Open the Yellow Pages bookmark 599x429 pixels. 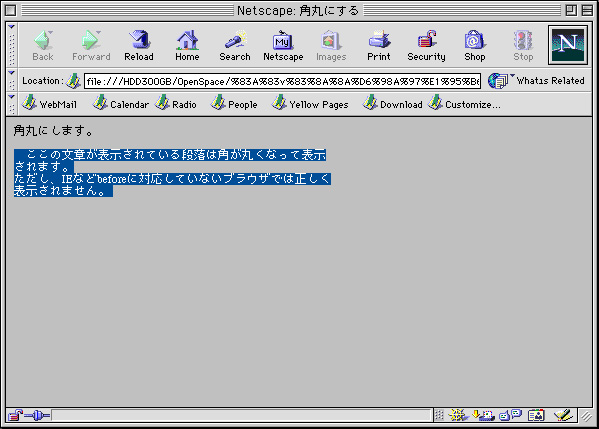click(310, 104)
